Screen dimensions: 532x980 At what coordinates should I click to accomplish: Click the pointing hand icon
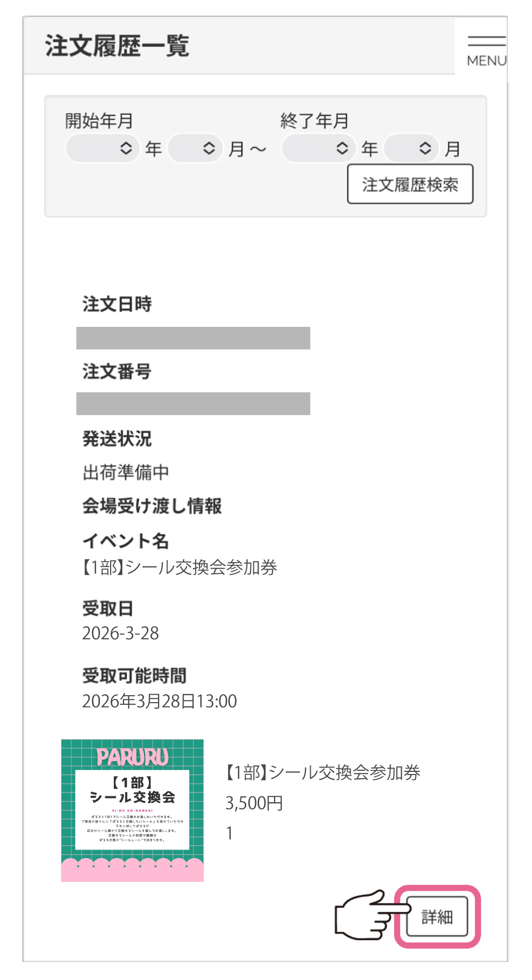pos(366,915)
